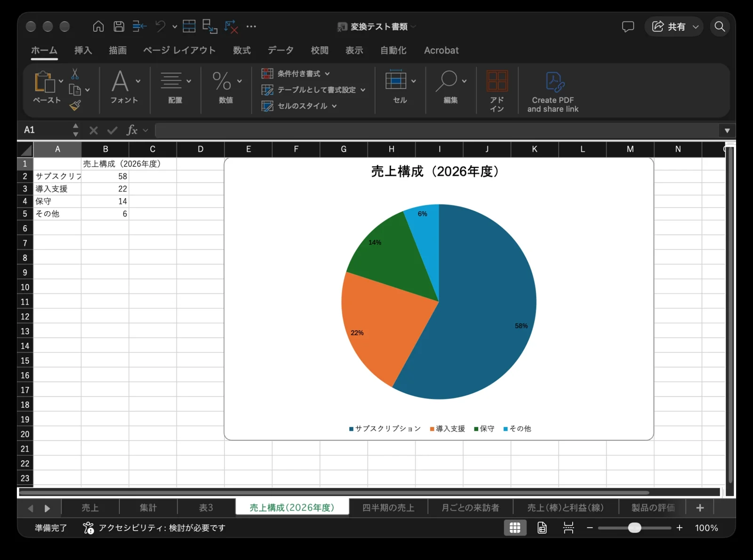
Task: Open the ページ レイアウト tab
Action: tap(179, 50)
